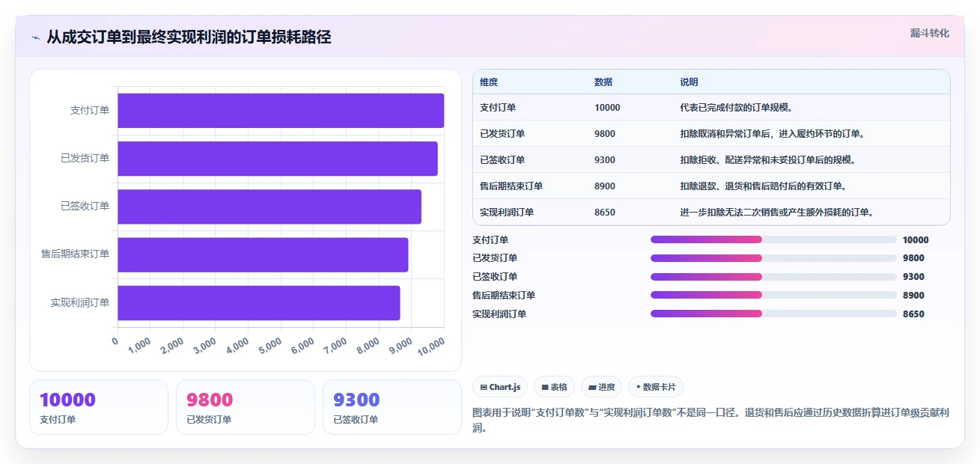Click the 已签收订单 bar in the chart

pyautogui.click(x=270, y=207)
